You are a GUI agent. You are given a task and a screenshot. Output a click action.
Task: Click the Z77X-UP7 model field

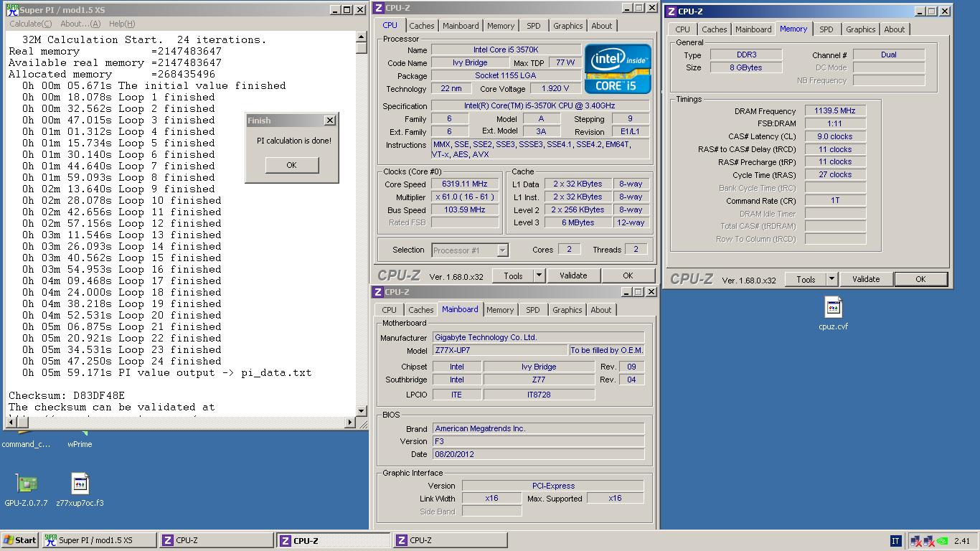(x=499, y=351)
